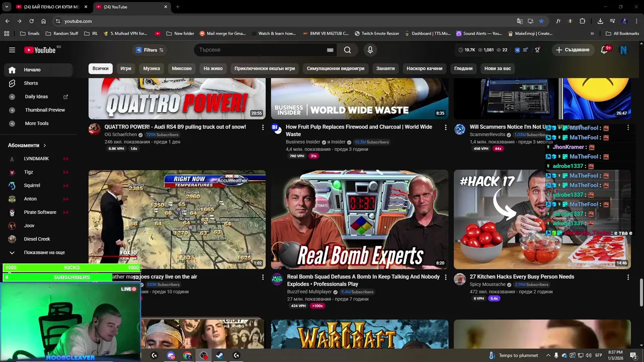Open Daily Ideas sidebar link

click(x=36, y=97)
